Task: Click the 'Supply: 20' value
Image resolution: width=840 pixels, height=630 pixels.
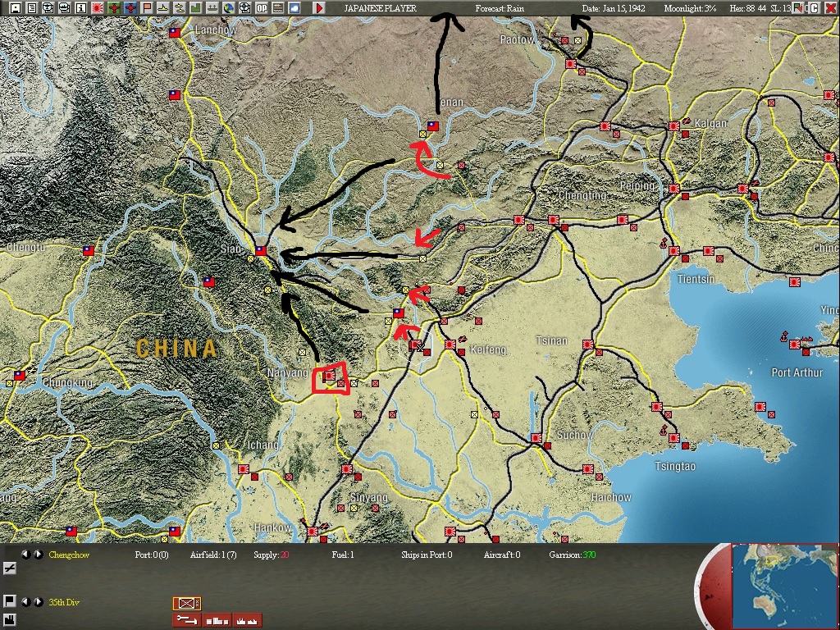Action: pos(271,555)
